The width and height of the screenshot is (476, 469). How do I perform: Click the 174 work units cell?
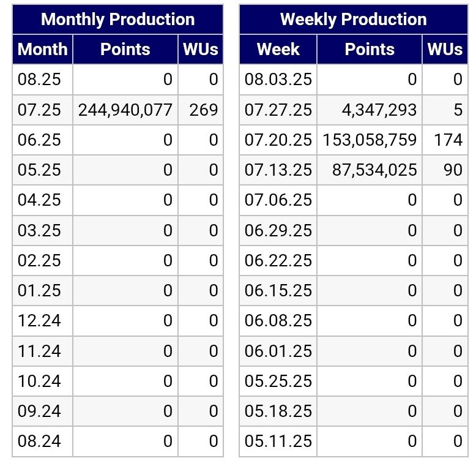point(448,140)
